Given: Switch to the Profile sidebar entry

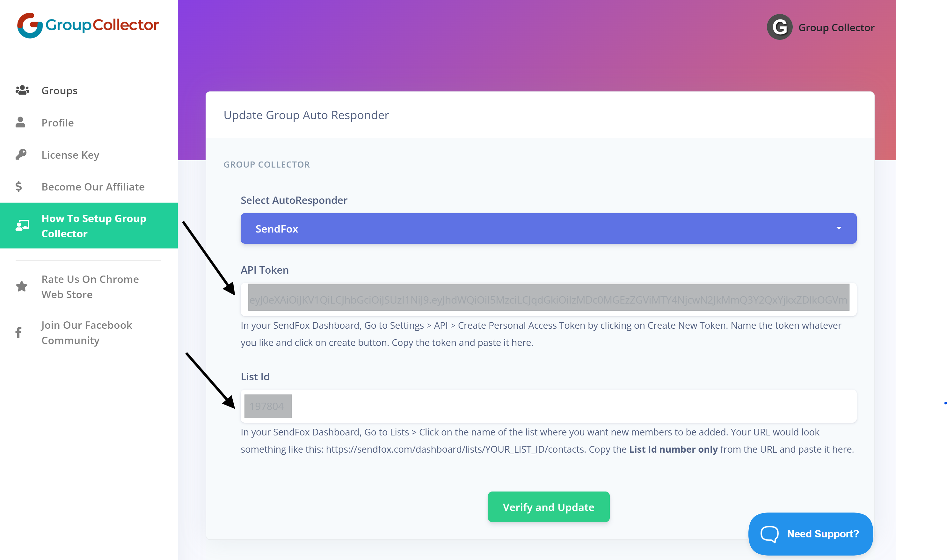Looking at the screenshot, I should point(57,122).
